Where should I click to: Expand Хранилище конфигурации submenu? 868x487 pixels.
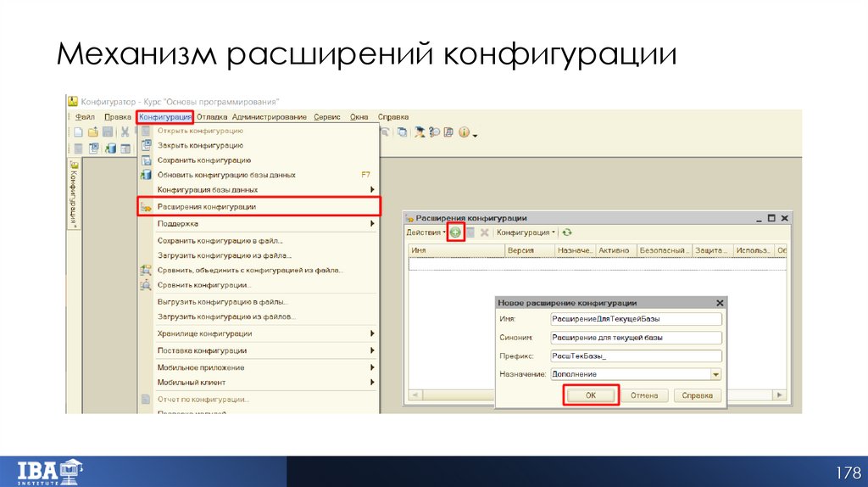coord(258,333)
